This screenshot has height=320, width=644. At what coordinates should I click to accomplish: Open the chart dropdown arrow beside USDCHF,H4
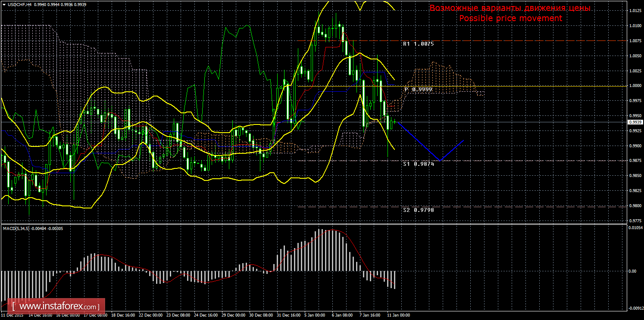3,4
